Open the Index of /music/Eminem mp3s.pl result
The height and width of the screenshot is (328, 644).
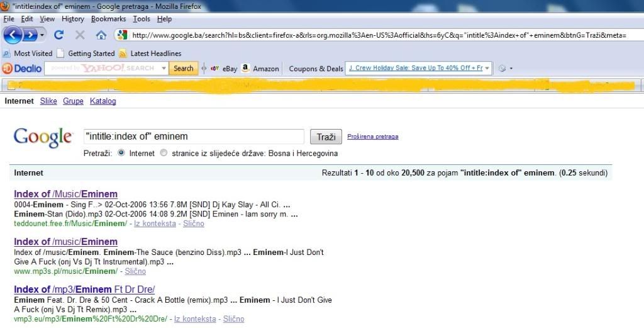click(65, 242)
